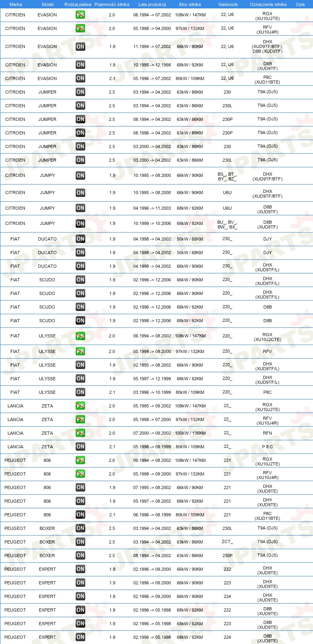The height and width of the screenshot is (644, 313).
Task: Click ON icon for Fiat Ulysse 68kW/92KM
Action: tap(80, 379)
